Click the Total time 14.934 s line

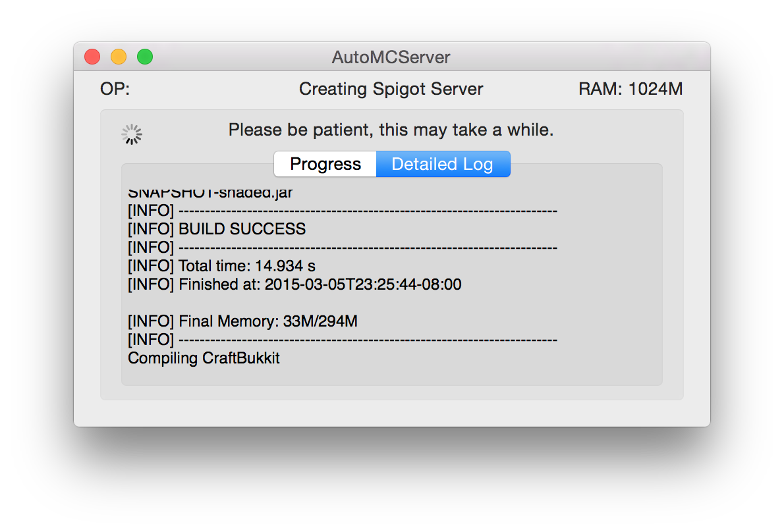[222, 266]
